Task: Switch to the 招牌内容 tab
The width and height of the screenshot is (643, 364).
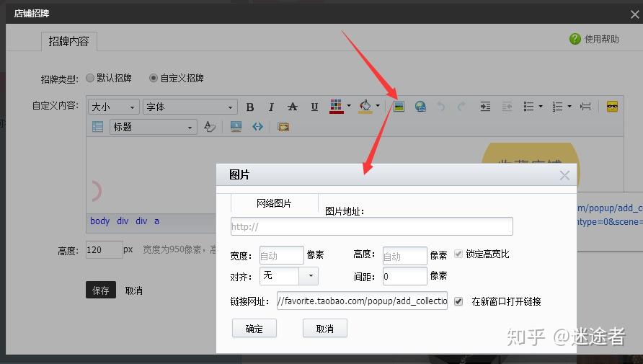Action: coord(69,41)
